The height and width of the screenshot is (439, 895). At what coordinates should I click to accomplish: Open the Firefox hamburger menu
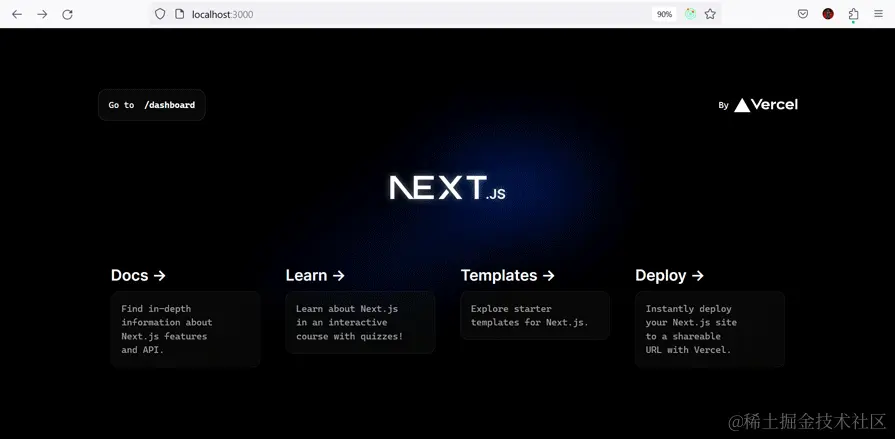pos(878,14)
